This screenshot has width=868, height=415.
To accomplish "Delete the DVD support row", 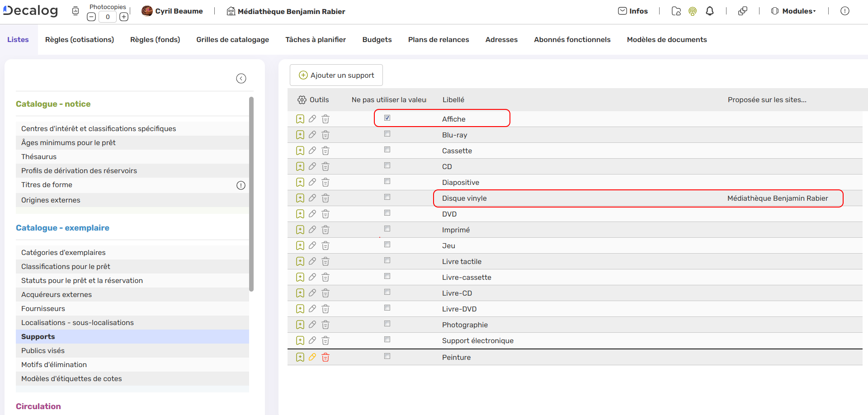I will coord(325,214).
